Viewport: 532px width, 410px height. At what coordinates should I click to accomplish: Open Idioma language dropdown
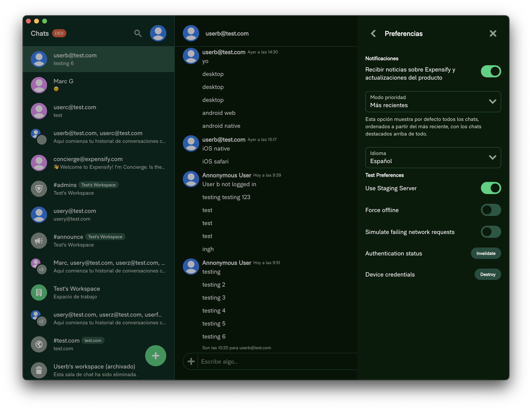pos(433,158)
